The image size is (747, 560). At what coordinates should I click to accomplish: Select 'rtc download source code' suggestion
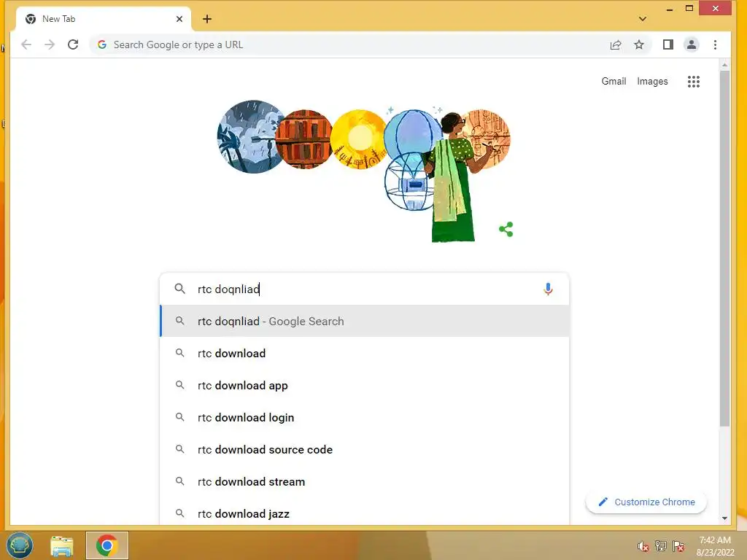[365, 449]
